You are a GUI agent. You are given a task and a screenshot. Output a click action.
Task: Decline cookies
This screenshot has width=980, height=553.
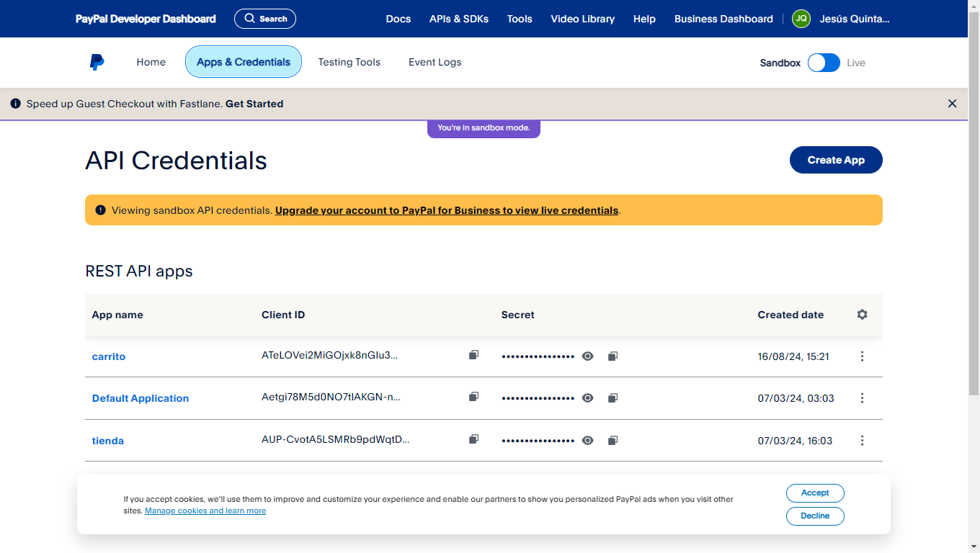pos(815,516)
